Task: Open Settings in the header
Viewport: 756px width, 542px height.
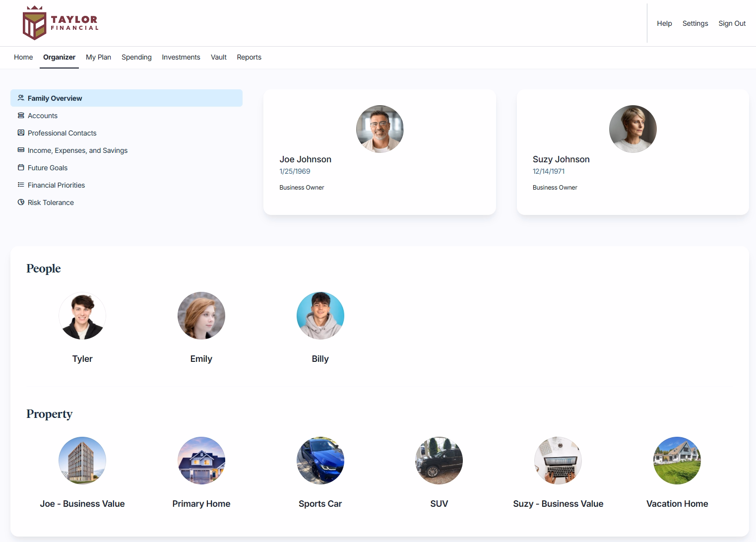Action: (x=695, y=23)
